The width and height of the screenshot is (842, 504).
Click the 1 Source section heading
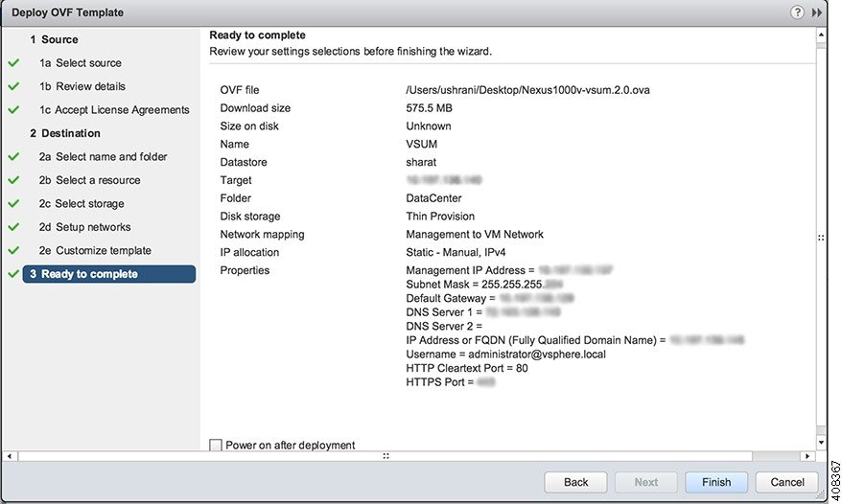[x=54, y=39]
